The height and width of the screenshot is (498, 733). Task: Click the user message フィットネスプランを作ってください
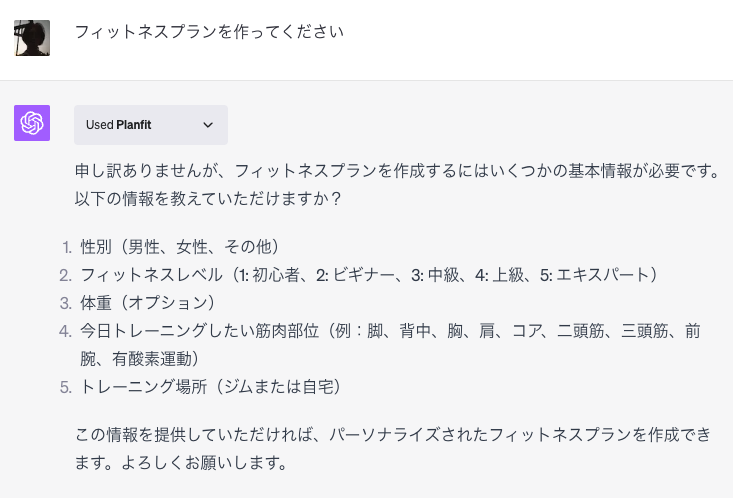209,32
